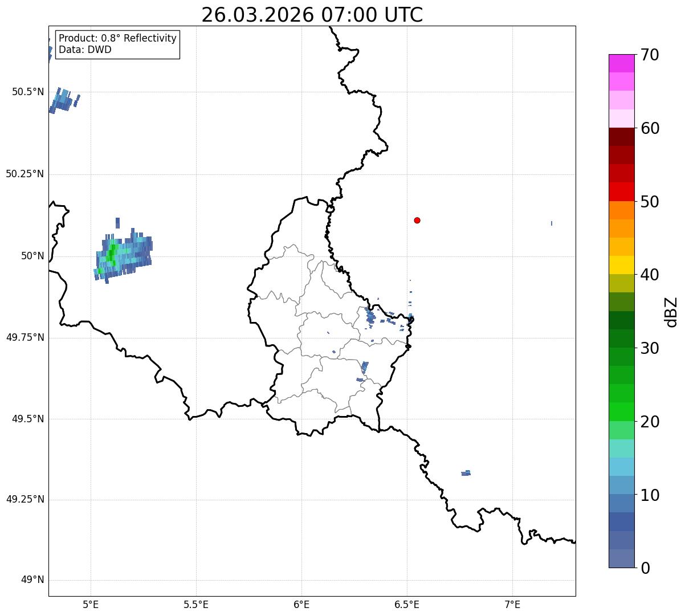Click the 'dBZ' colorbar axis label

[671, 312]
